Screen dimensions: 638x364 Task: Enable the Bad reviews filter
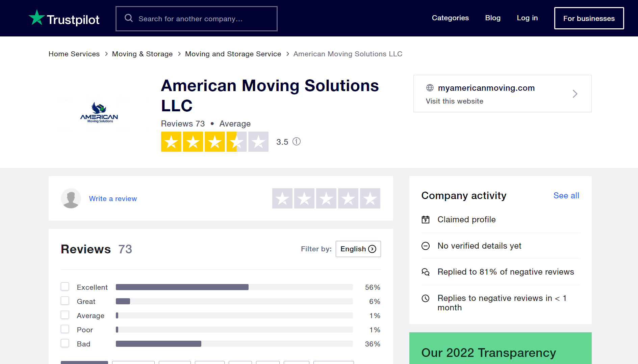point(65,343)
